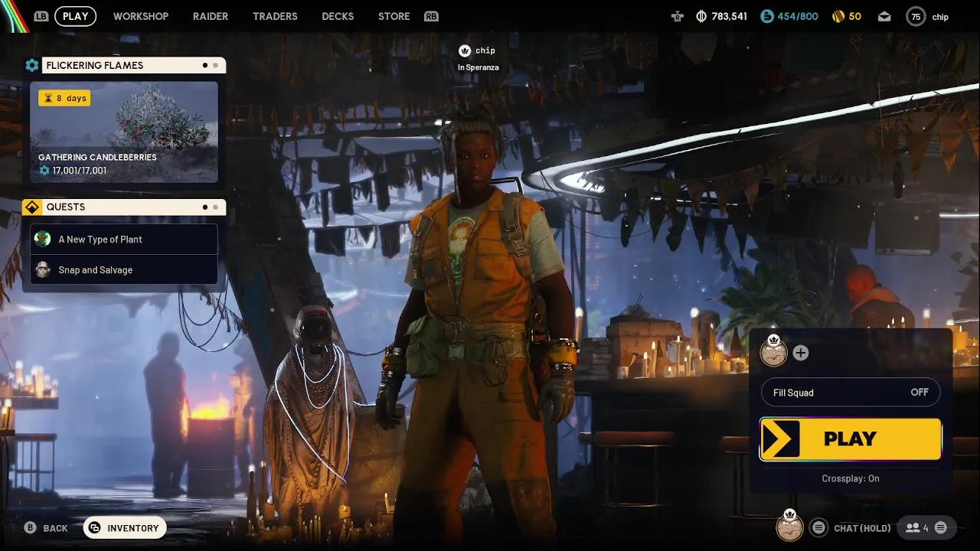Click the FLICKERING FLAMES header title
The image size is (980, 551).
[95, 65]
